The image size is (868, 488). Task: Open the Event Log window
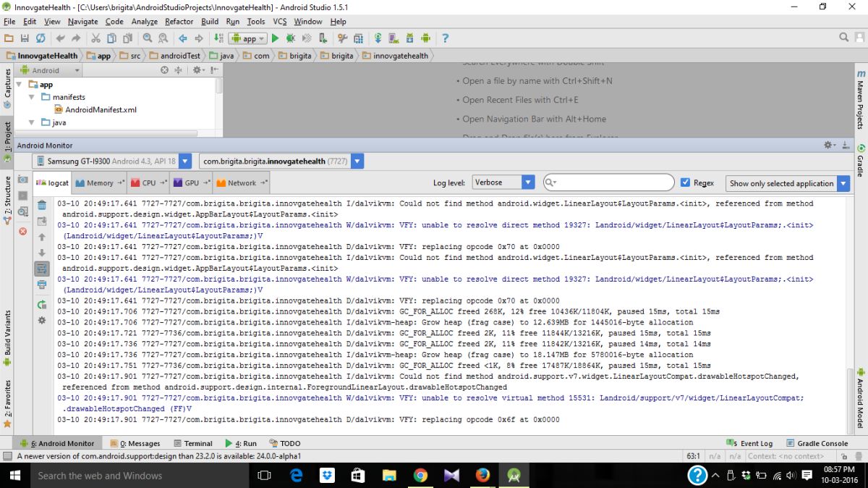[749, 443]
